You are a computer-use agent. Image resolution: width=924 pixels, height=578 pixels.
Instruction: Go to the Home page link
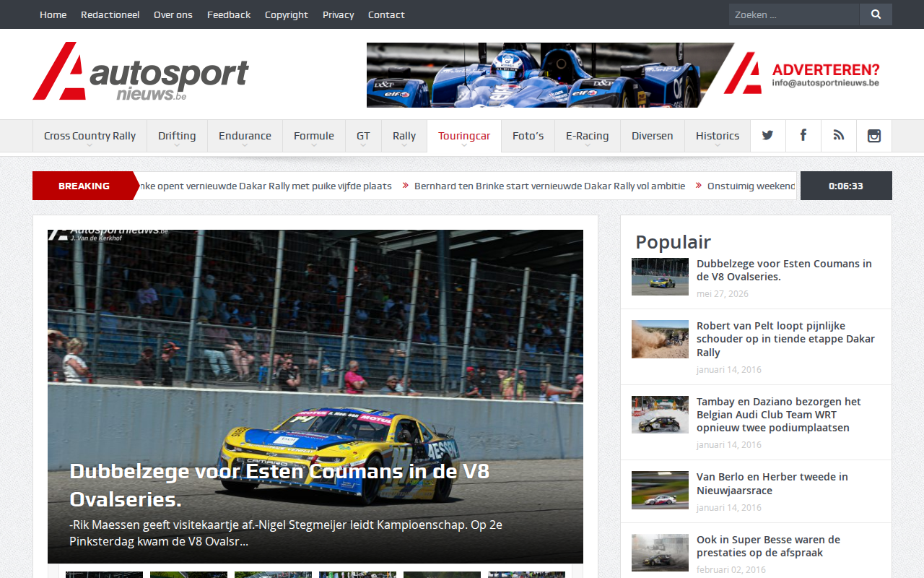(x=53, y=14)
